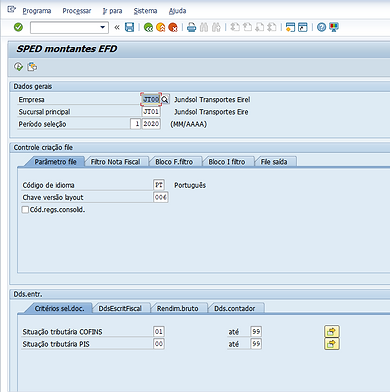Viewport: 390px width, 392px height.
Task: Click the Find Next binoculars icon
Action: [x=216, y=27]
